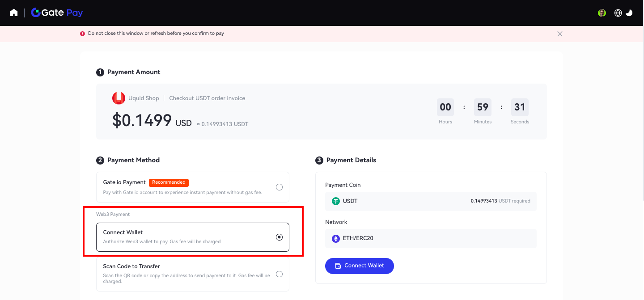Choose Scan Code to Transfer radio
Screen dimensions: 644x300
[279, 274]
